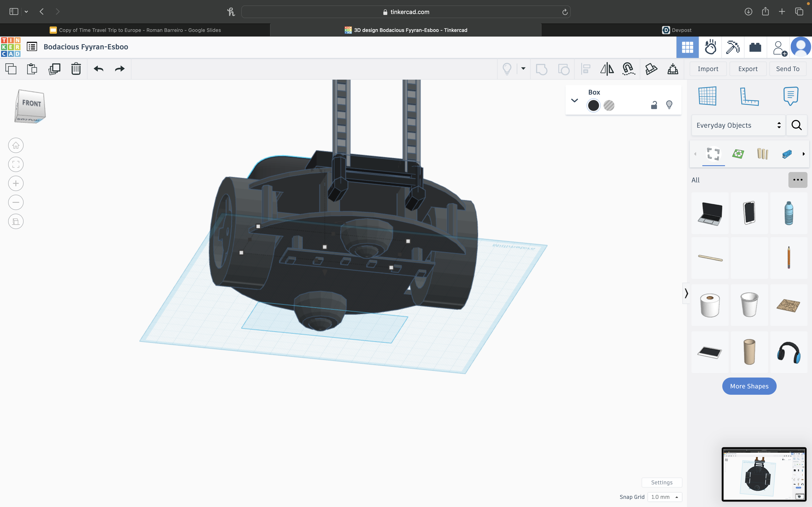812x507 pixels.
Task: Click the Undo arrow
Action: point(99,69)
